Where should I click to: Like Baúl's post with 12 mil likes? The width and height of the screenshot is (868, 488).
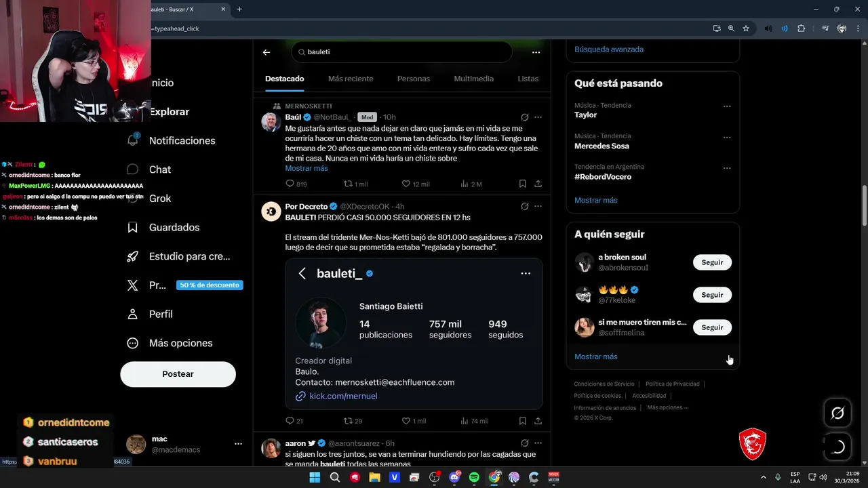pos(416,184)
